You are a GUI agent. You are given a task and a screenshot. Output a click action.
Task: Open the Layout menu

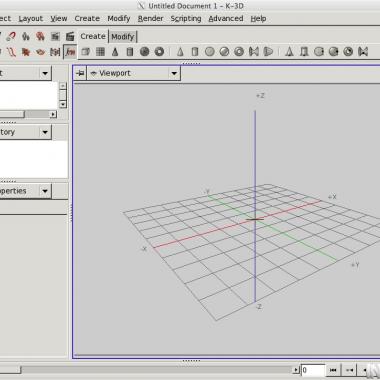point(31,19)
